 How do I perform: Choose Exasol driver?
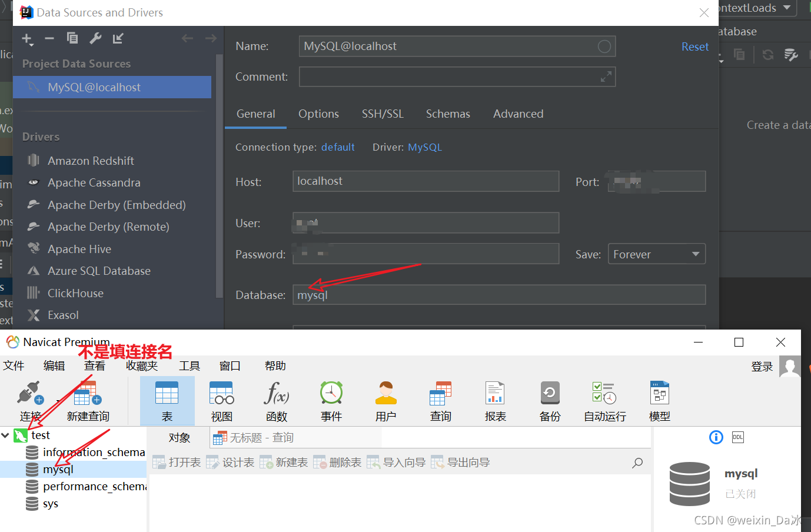coord(63,315)
